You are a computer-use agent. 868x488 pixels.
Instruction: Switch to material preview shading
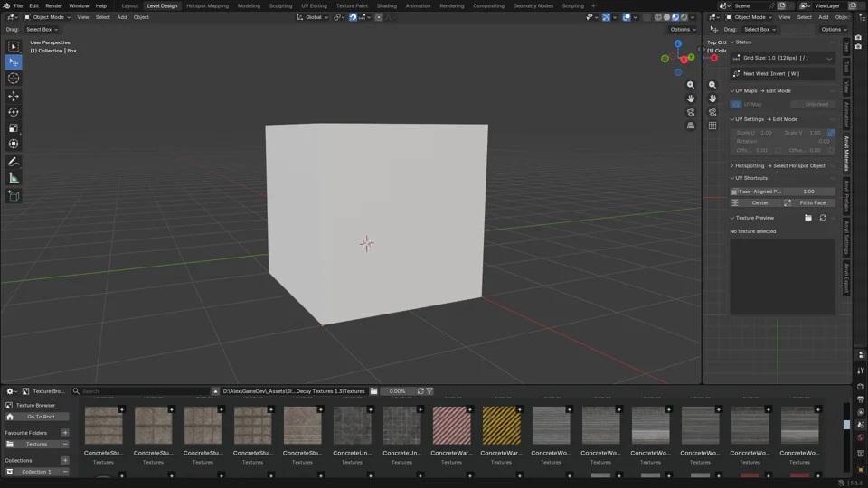click(x=675, y=17)
